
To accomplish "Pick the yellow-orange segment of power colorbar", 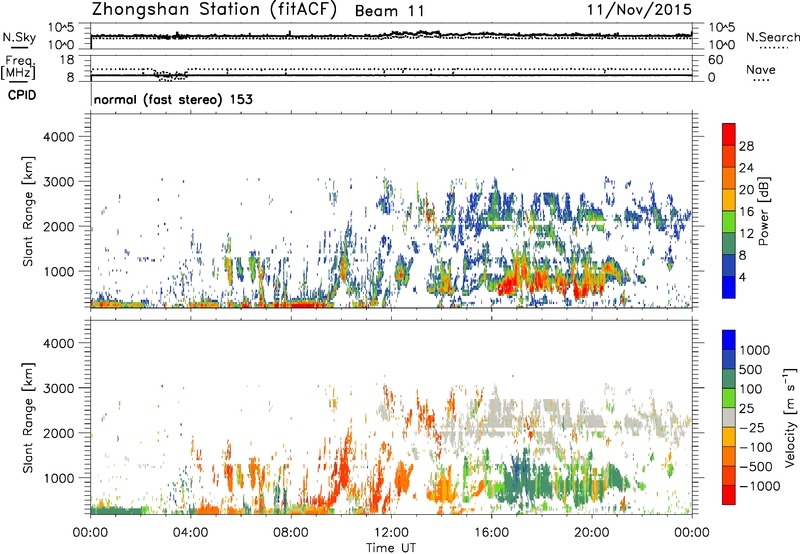I will point(729,200).
